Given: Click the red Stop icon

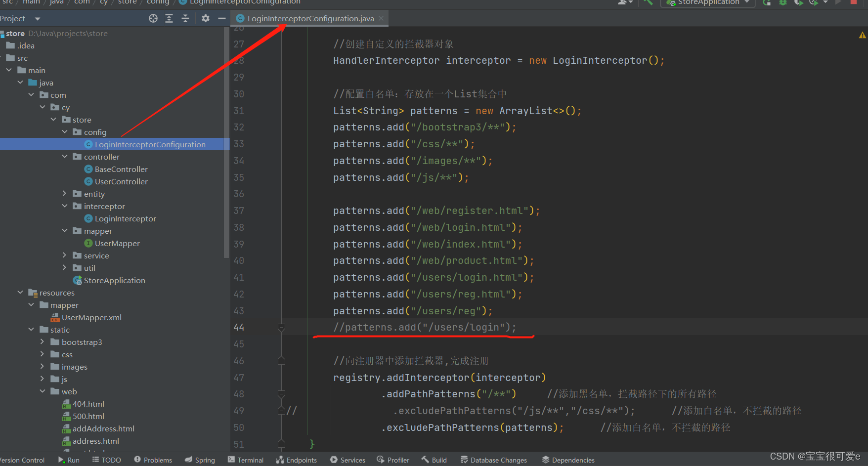Looking at the screenshot, I should click(854, 2).
